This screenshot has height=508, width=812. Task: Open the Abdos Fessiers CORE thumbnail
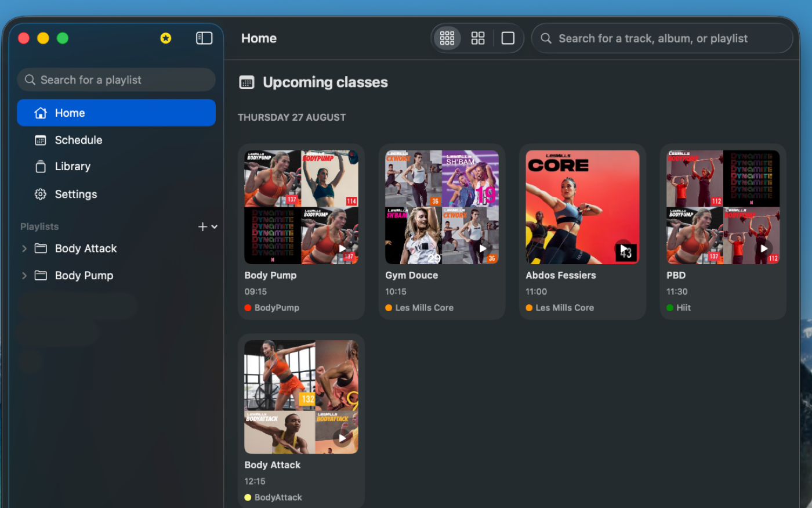click(x=582, y=207)
